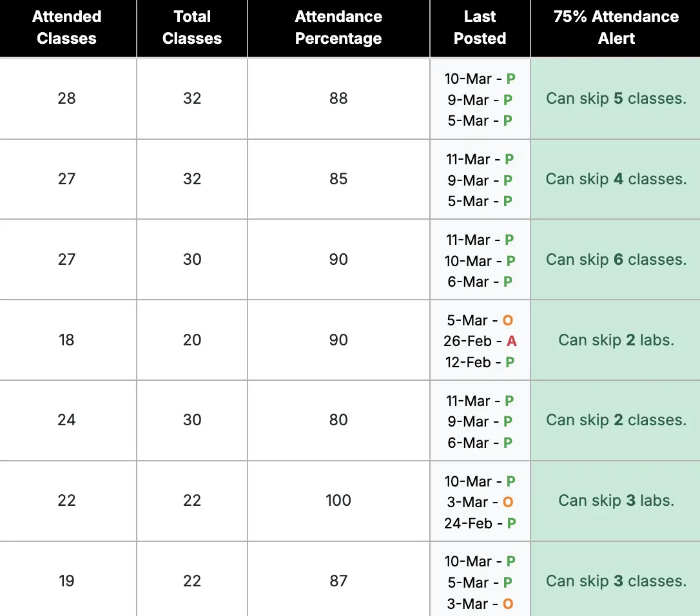Image resolution: width=700 pixels, height=616 pixels.
Task: Click the Total Classes column header
Action: tap(192, 28)
